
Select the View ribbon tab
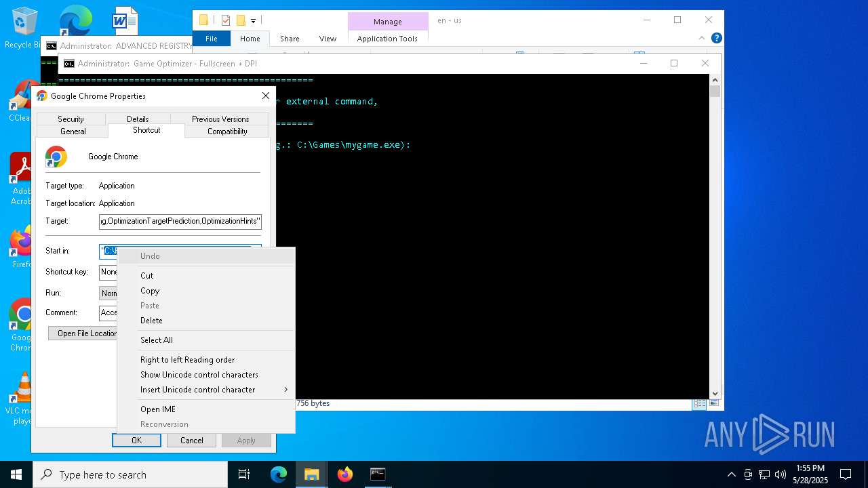(x=328, y=39)
